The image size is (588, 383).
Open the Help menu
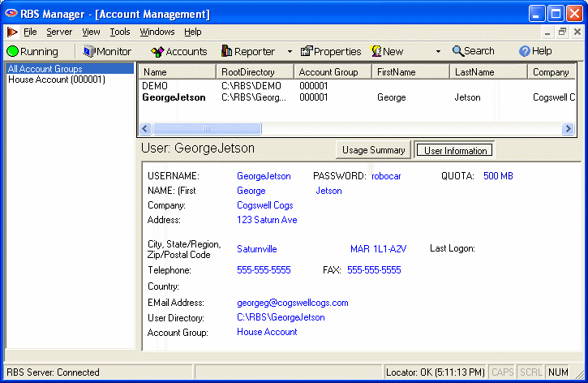pos(193,32)
